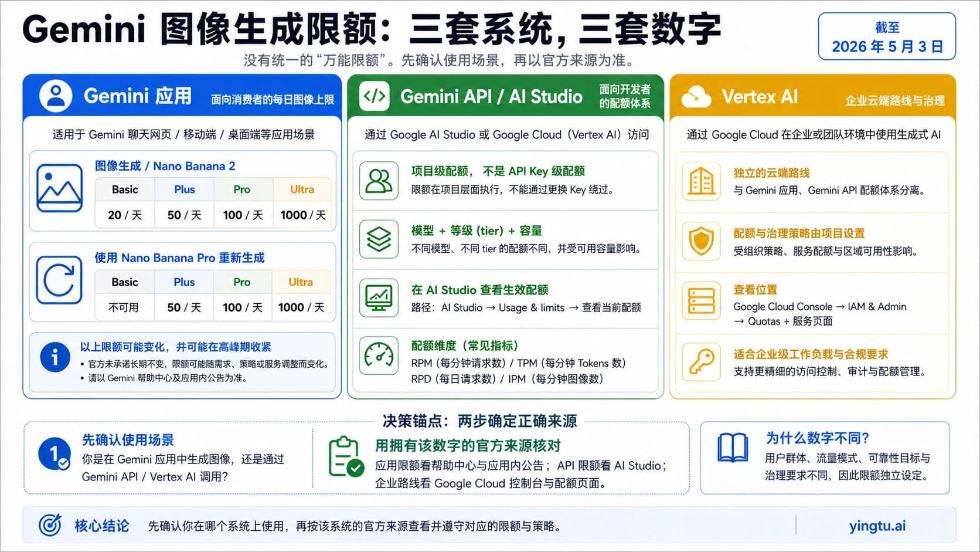Click the 核心结论 label

click(101, 526)
